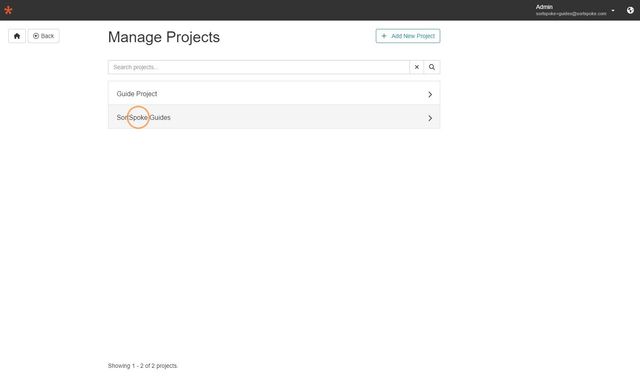This screenshot has width=640, height=378.
Task: Click the Admin user name
Action: point(544,7)
